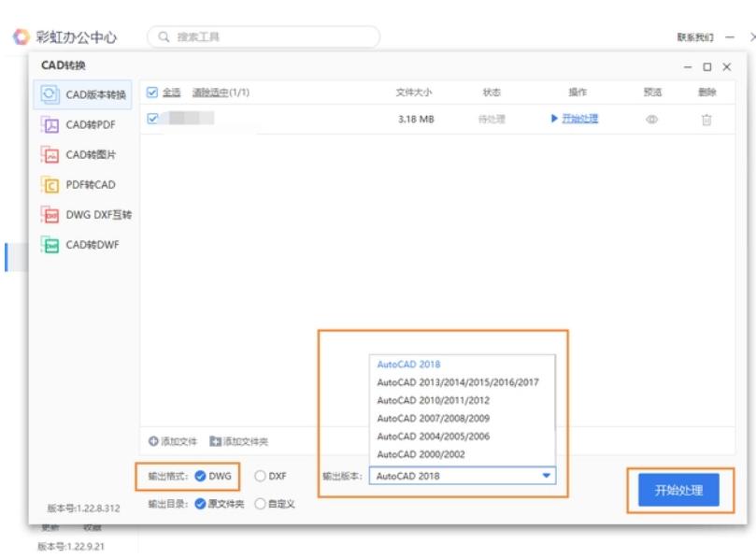This screenshot has height=559, width=756.
Task: Toggle the 全选 select-all checkbox
Action: [x=152, y=93]
